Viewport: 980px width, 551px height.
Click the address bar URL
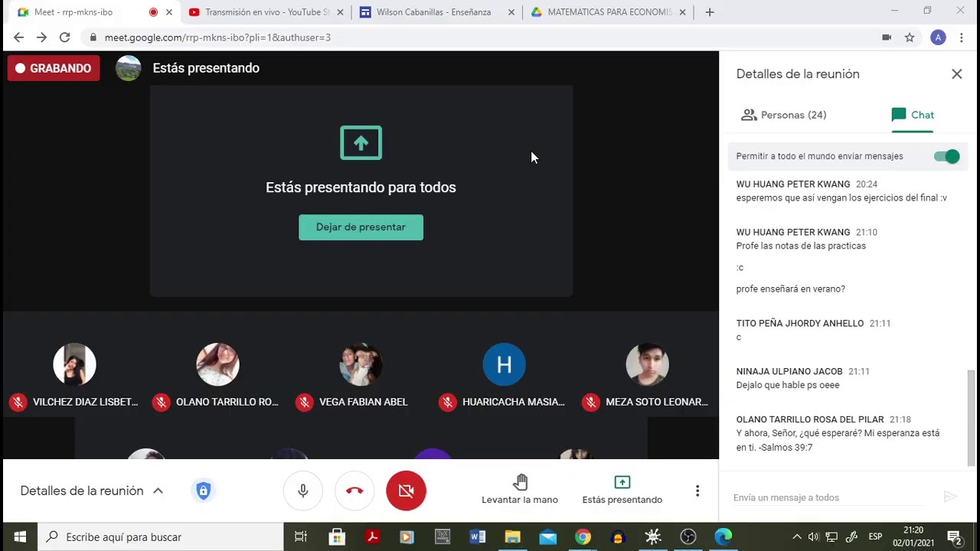pos(217,37)
